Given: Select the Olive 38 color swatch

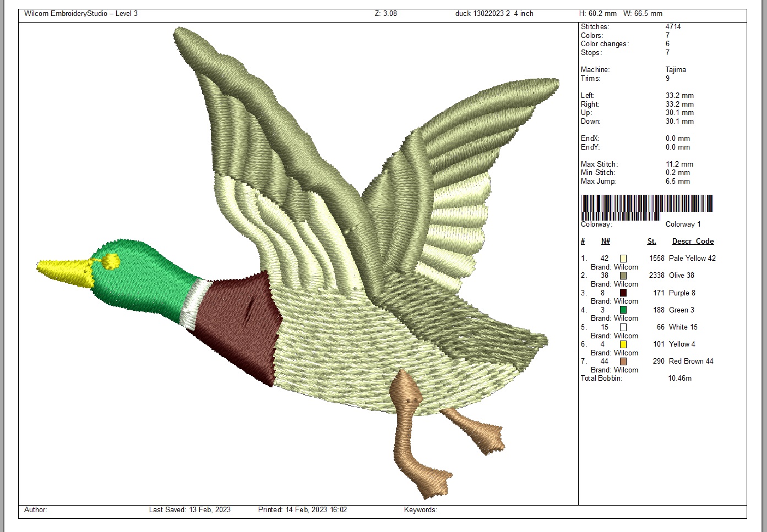Looking at the screenshot, I should tap(623, 276).
